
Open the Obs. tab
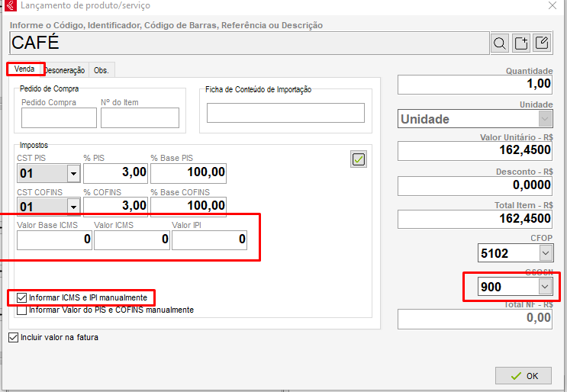[x=101, y=70]
